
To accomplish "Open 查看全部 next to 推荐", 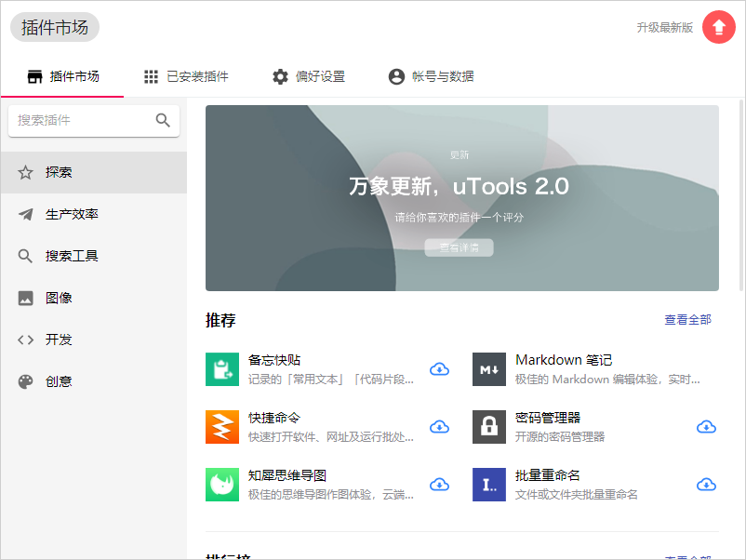I will pos(687,319).
